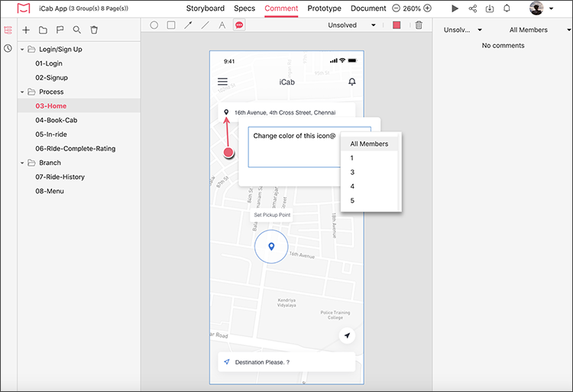
Task: Collapse the Process group
Action: (x=22, y=92)
